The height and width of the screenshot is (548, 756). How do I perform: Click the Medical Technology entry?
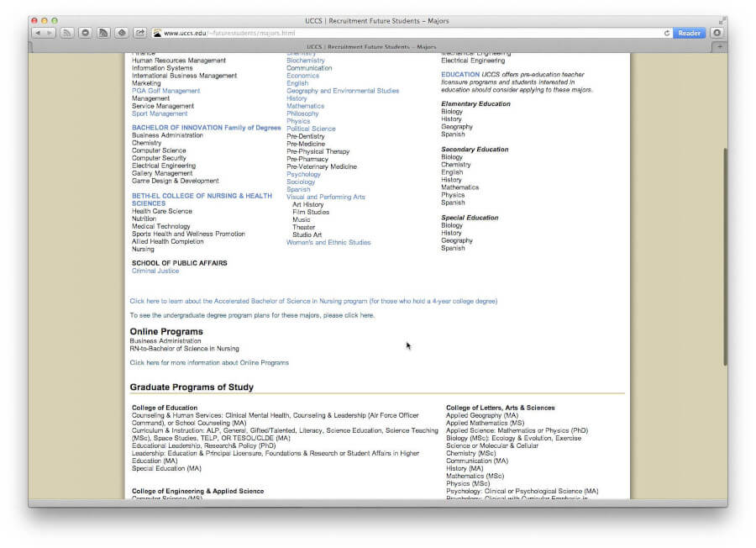click(x=161, y=226)
